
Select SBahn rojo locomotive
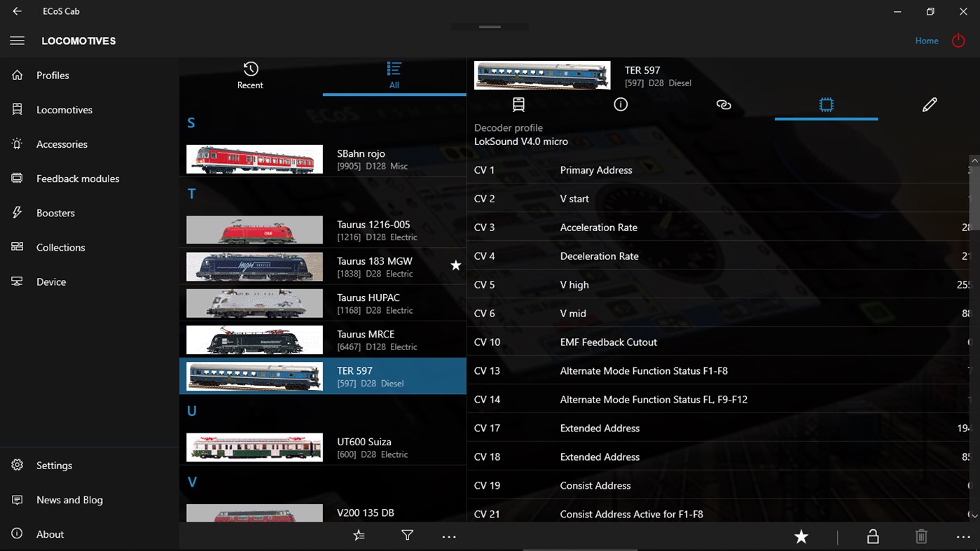[323, 159]
